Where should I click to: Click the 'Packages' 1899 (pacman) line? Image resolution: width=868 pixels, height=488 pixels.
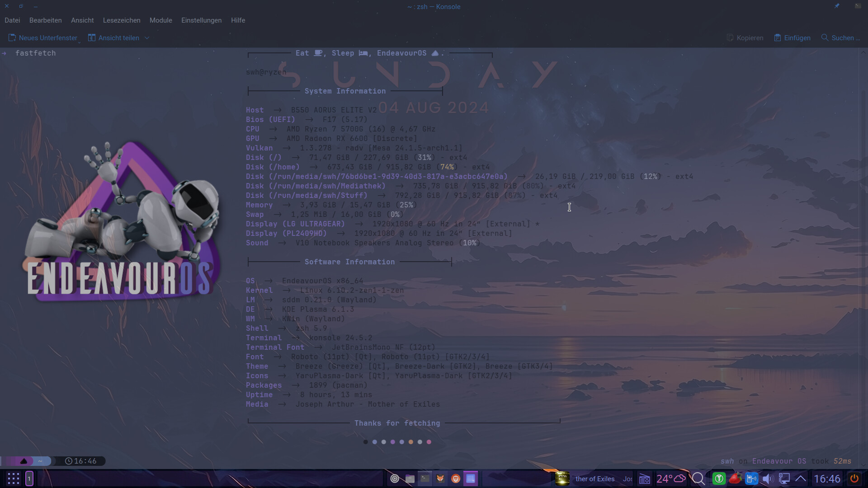click(307, 385)
